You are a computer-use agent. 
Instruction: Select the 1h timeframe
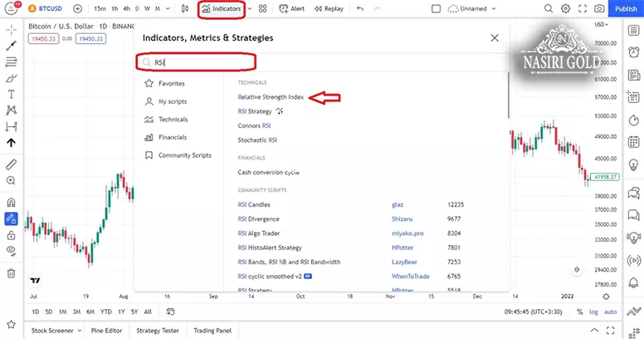pyautogui.click(x=115, y=8)
